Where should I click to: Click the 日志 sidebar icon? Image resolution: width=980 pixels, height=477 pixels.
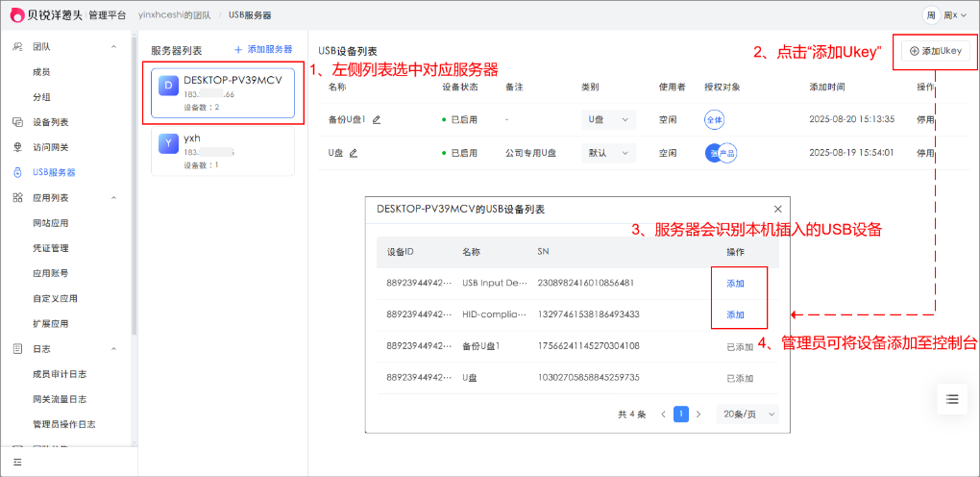[x=17, y=349]
